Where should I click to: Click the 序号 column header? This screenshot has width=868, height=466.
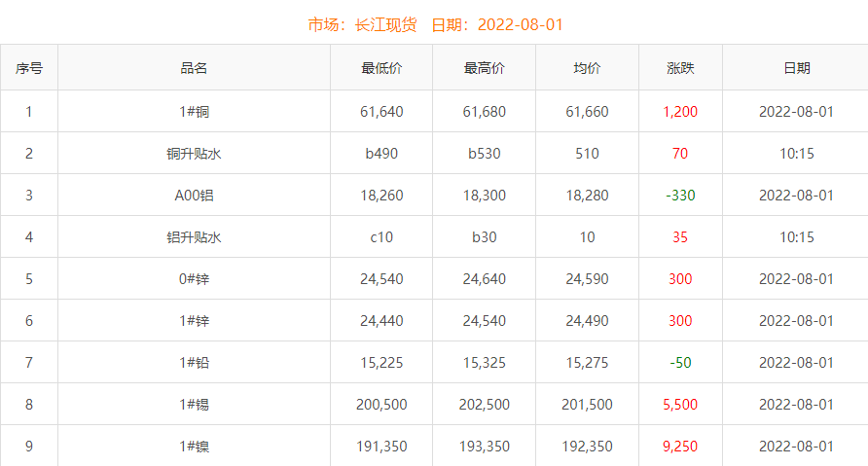point(28,68)
